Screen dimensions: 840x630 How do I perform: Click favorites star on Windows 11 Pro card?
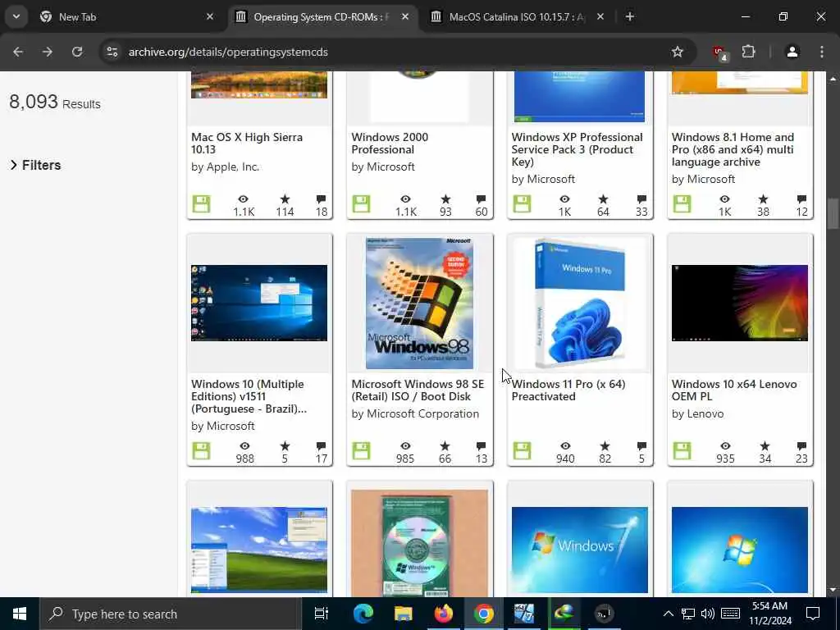tap(605, 445)
